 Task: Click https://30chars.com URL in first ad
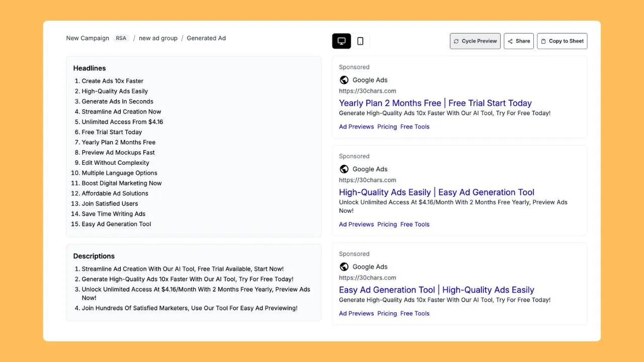click(367, 91)
